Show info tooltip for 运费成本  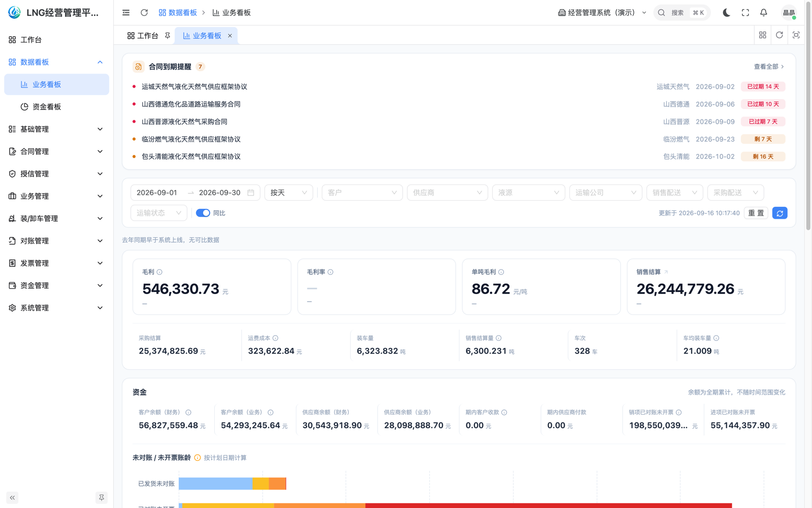point(276,338)
